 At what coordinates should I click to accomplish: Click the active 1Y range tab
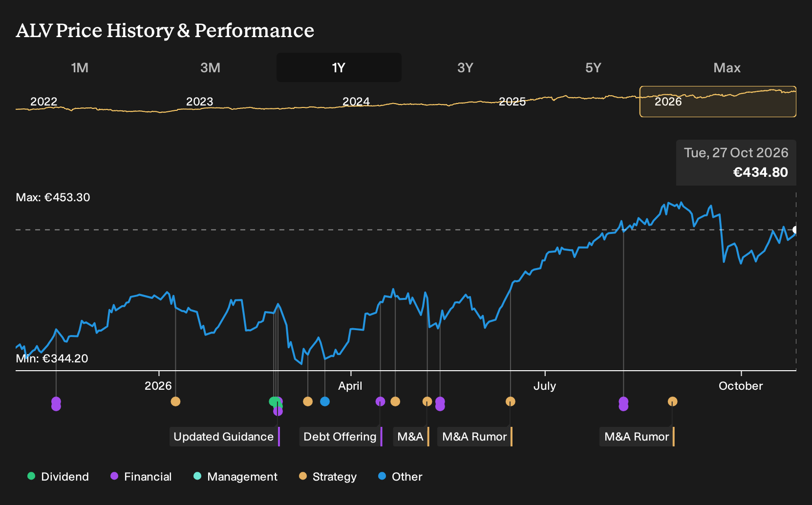tap(339, 67)
